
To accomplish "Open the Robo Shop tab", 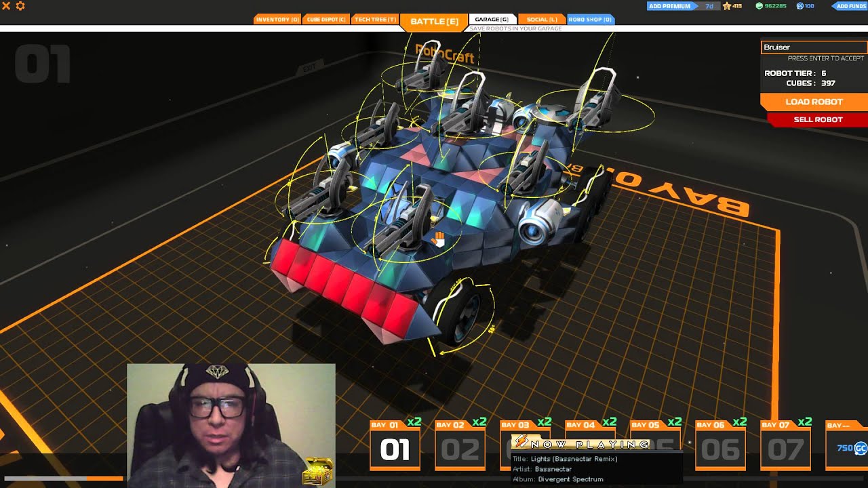I will [x=590, y=20].
